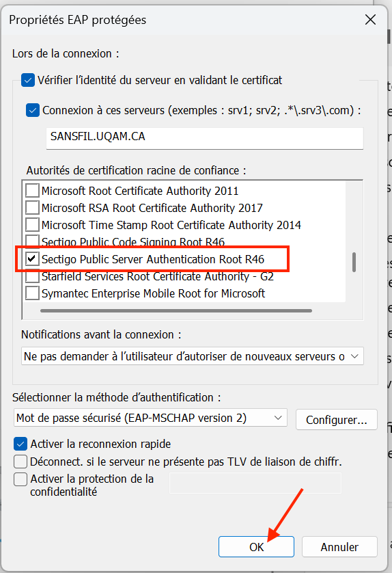Enable Activer la protection de la confidentialité
The image size is (392, 573).
click(x=20, y=479)
